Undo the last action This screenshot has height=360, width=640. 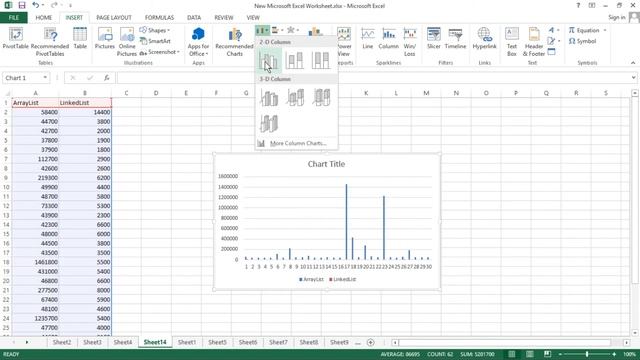click(x=36, y=5)
